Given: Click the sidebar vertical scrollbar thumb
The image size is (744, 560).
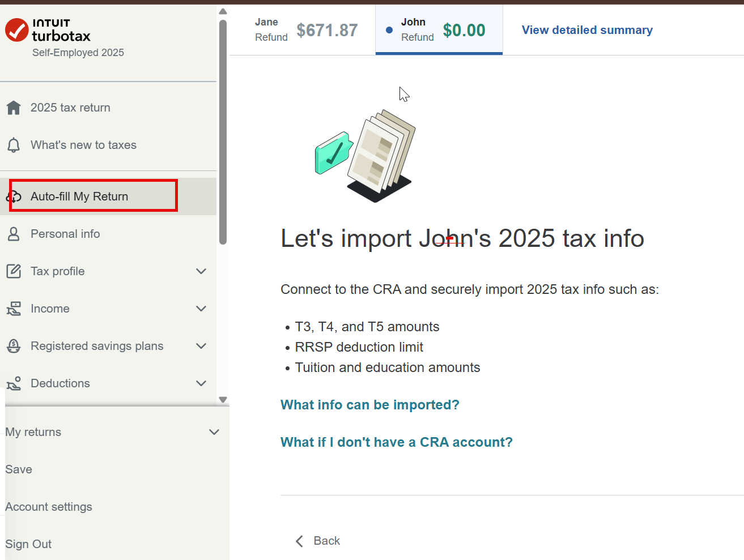Looking at the screenshot, I should [223, 130].
